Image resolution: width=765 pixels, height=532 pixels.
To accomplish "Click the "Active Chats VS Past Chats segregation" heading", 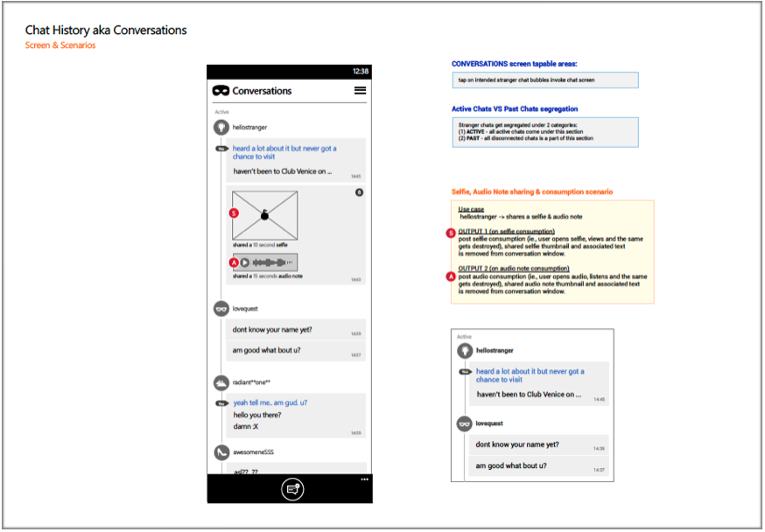I will coord(515,108).
